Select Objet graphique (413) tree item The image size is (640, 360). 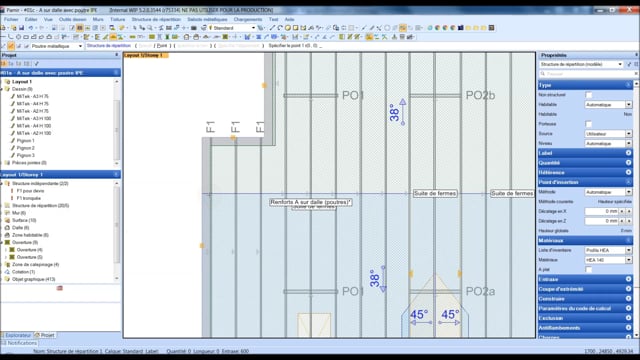[33, 279]
